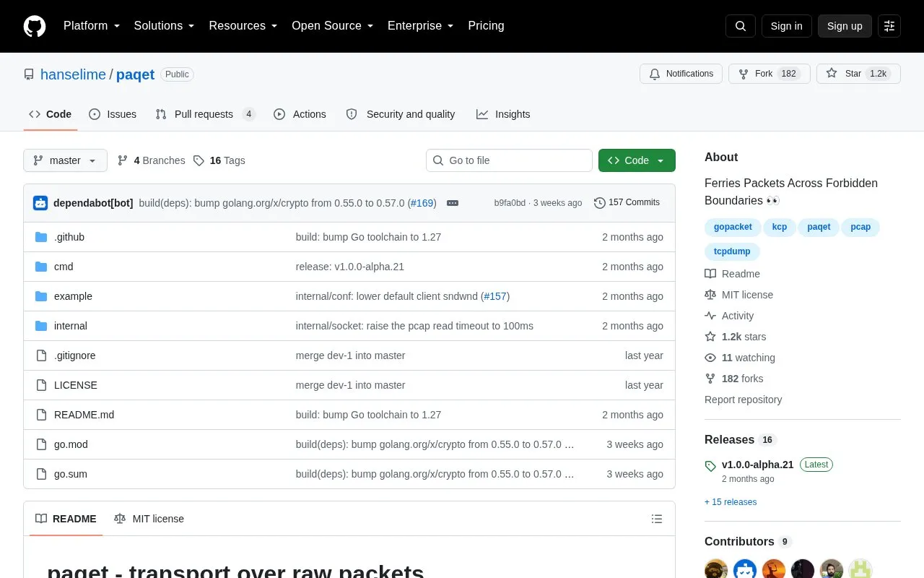The height and width of the screenshot is (578, 924).
Task: Open the green Code dropdown button
Action: click(637, 160)
